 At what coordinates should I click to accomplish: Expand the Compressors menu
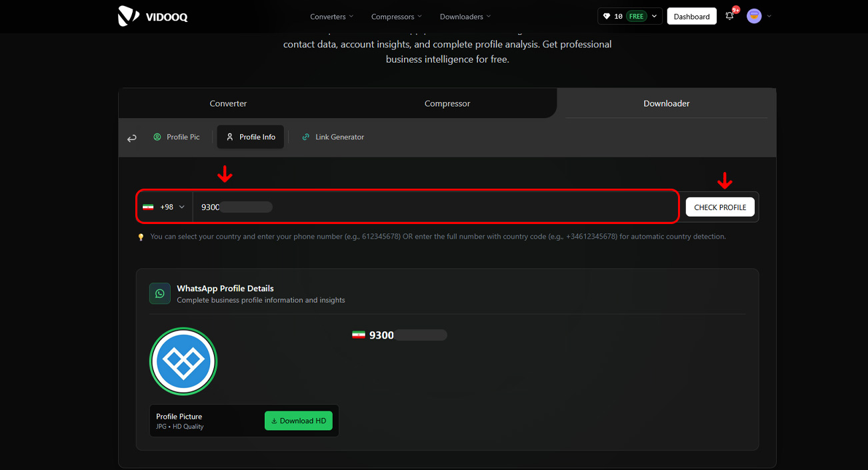click(x=397, y=17)
